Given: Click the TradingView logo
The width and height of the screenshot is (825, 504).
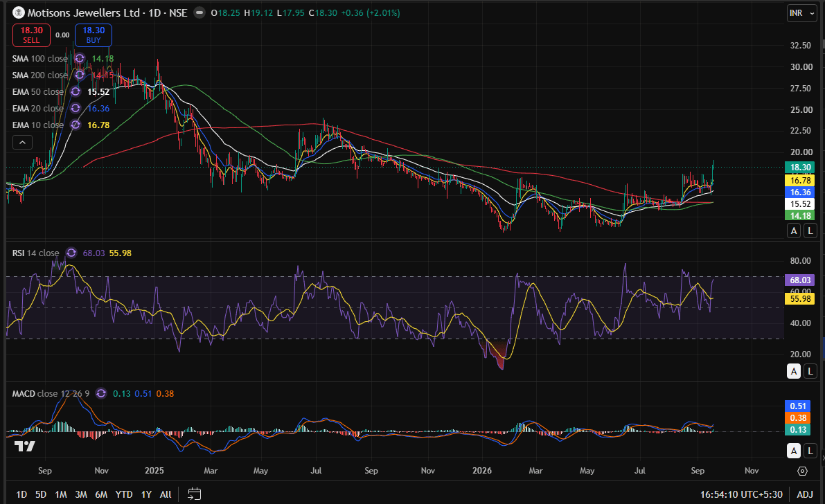Looking at the screenshot, I should click(x=25, y=446).
